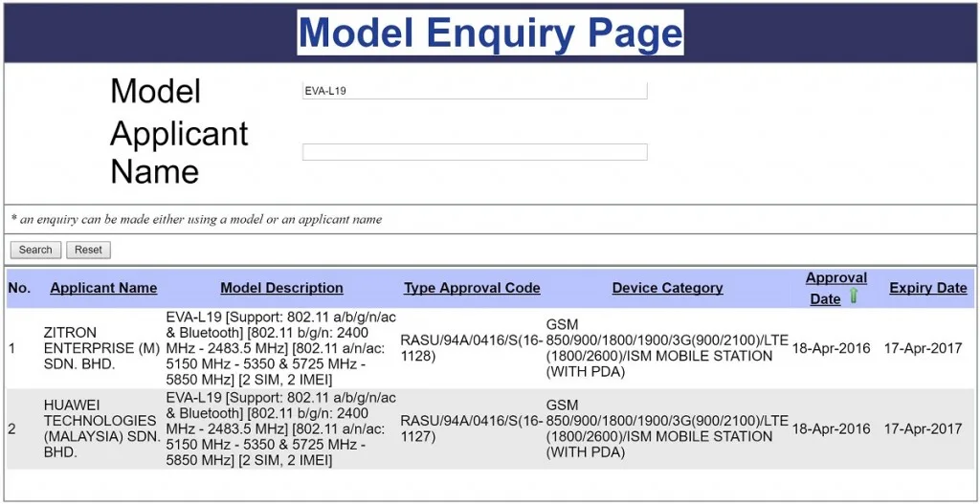980x504 pixels.
Task: Click approval code ending 16-1127
Action: (472, 428)
